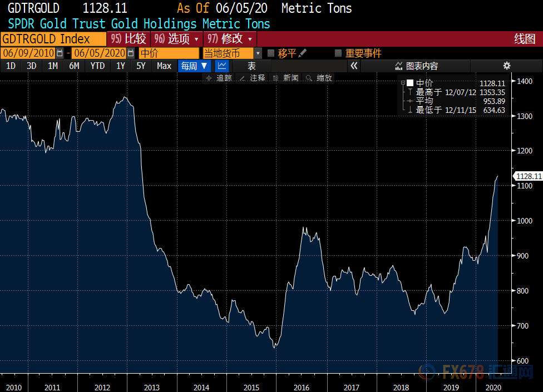543x392 pixels.
Task: Open the start date calendar picker
Action: (60, 53)
